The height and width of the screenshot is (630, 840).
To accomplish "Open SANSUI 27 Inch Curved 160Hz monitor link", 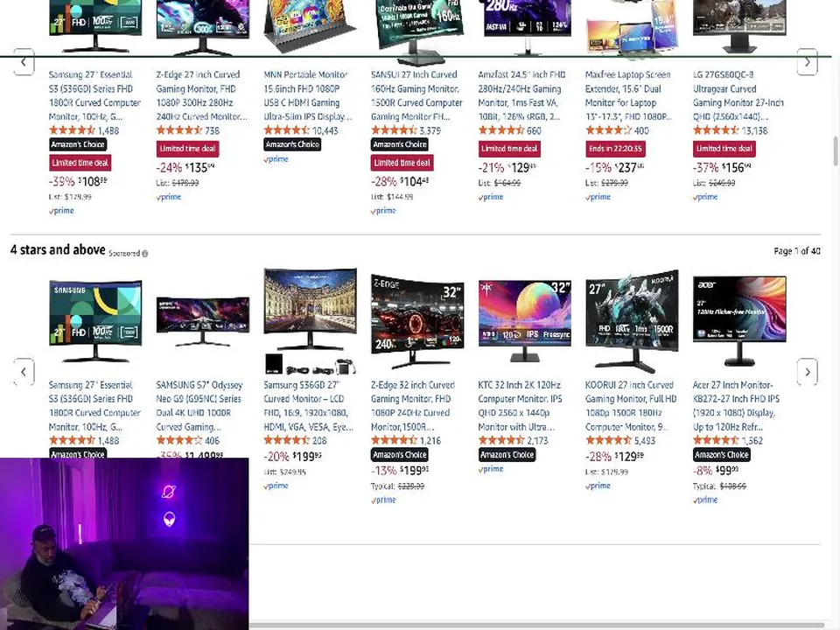I will pyautogui.click(x=416, y=95).
